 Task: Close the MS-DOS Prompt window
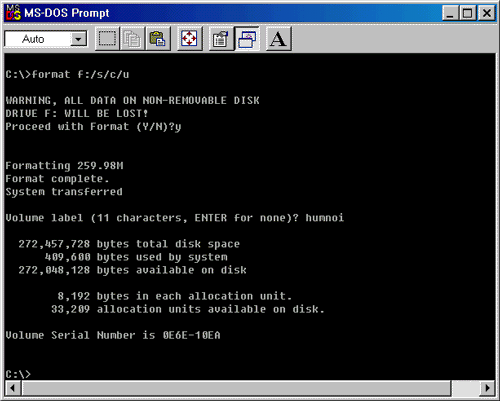tap(487, 13)
